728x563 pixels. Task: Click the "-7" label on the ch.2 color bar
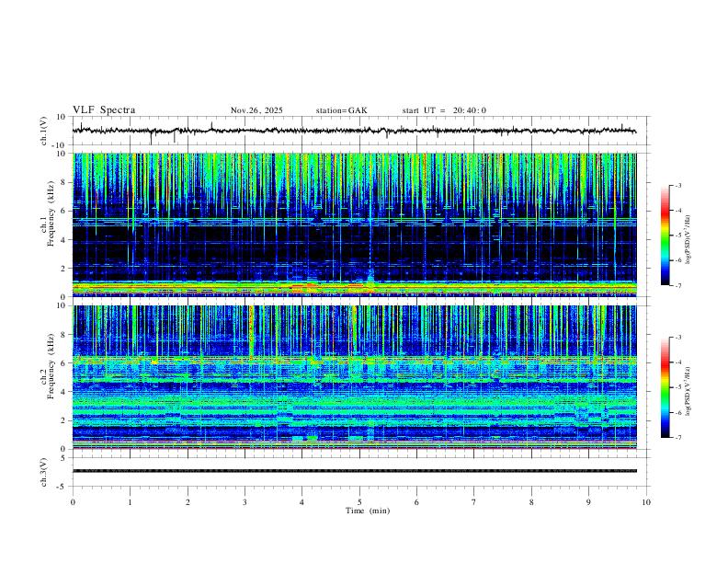tap(677, 438)
